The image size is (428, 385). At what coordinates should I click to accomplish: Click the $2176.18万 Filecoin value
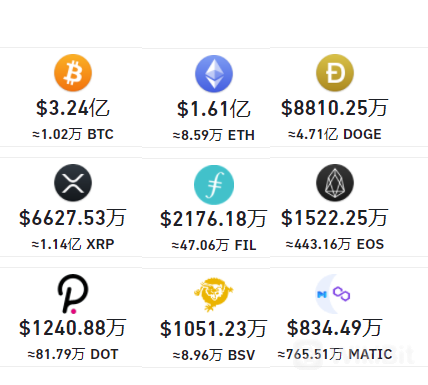[214, 219]
